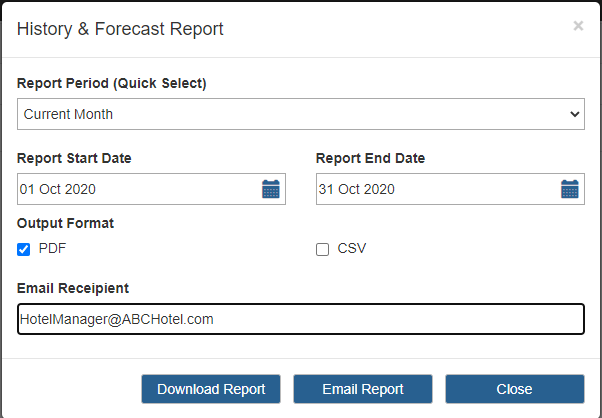Viewport: 602px width, 418px height.
Task: Click the PDF label text
Action: coord(53,248)
